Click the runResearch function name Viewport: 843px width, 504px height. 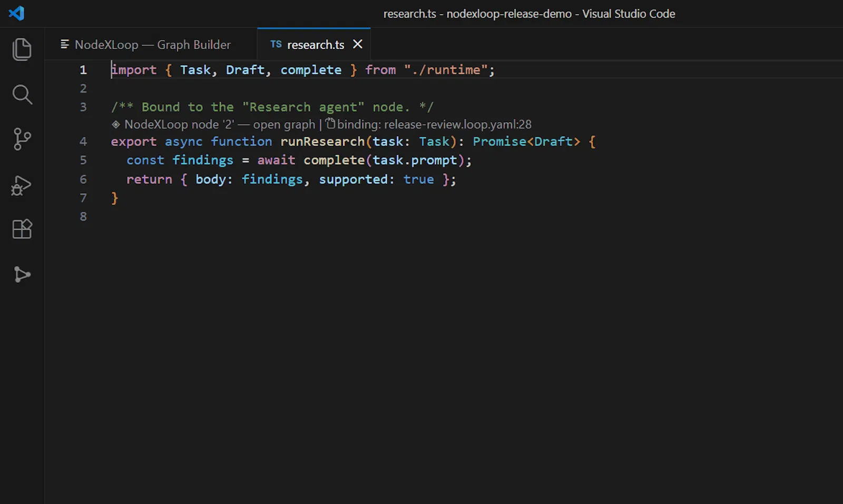pos(322,141)
